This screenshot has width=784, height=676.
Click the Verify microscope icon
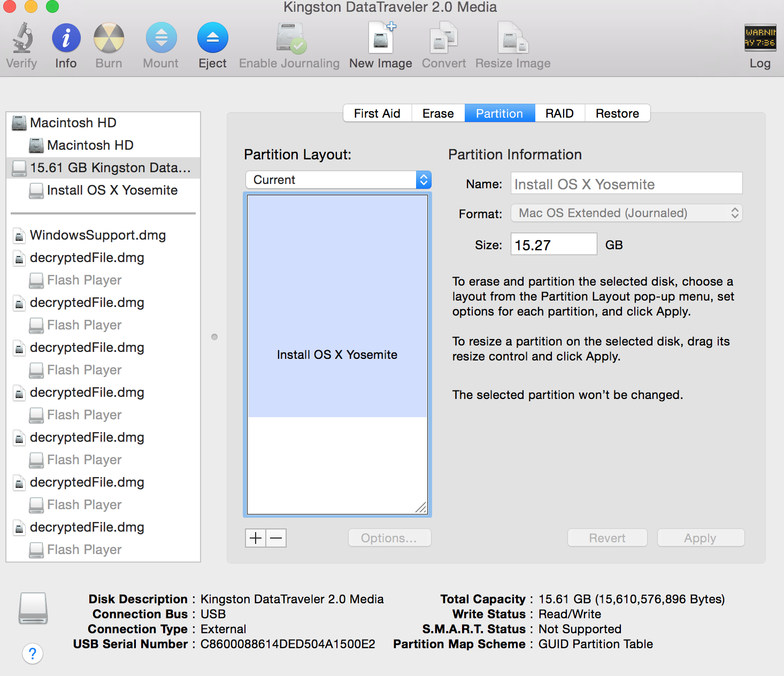pyautogui.click(x=22, y=38)
